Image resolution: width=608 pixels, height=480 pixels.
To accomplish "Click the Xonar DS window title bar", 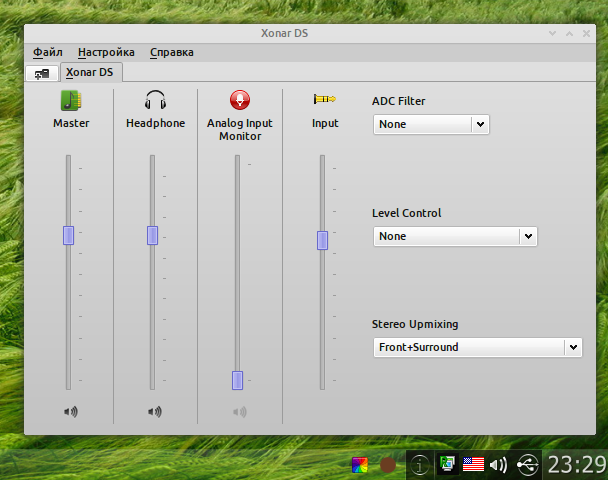I will [x=284, y=33].
